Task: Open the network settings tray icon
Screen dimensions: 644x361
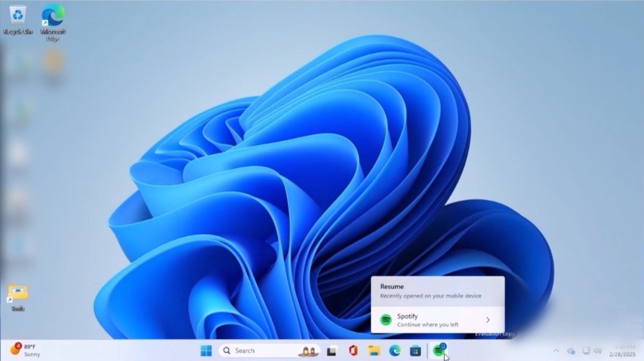Action: 586,351
